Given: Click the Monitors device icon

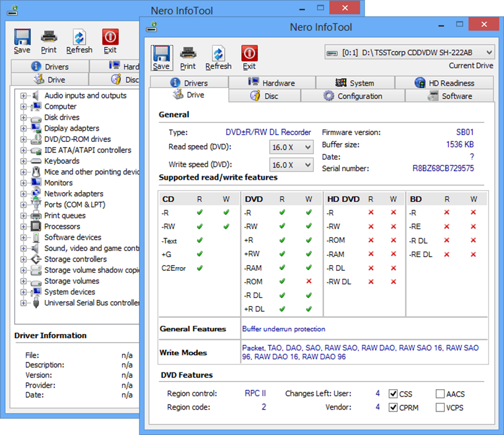Looking at the screenshot, I should [36, 183].
